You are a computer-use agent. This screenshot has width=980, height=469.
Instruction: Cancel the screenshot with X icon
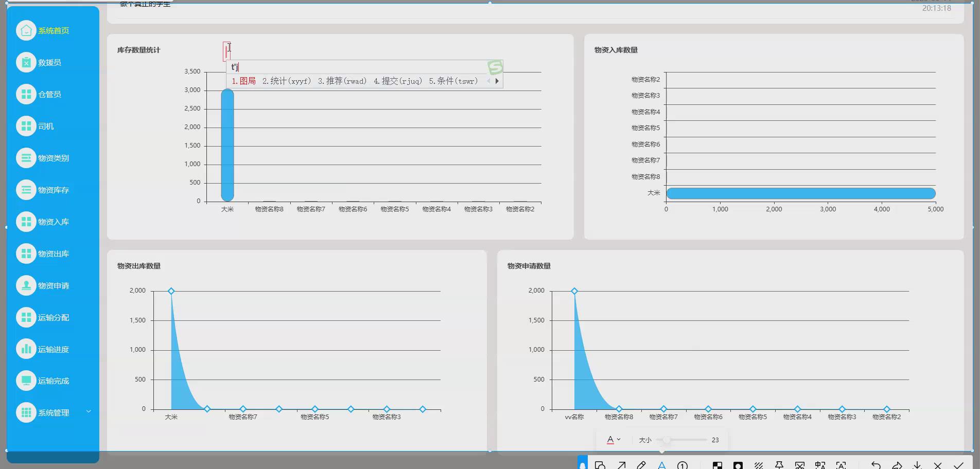pos(938,465)
